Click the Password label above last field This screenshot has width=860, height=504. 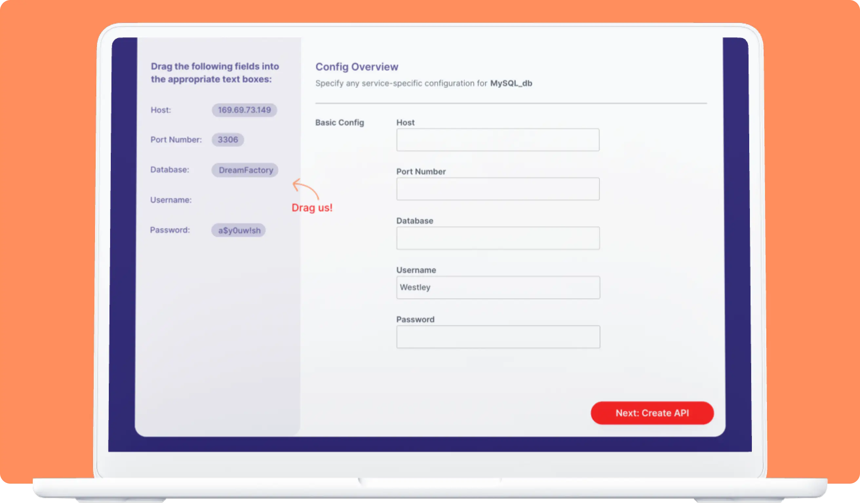coord(415,320)
